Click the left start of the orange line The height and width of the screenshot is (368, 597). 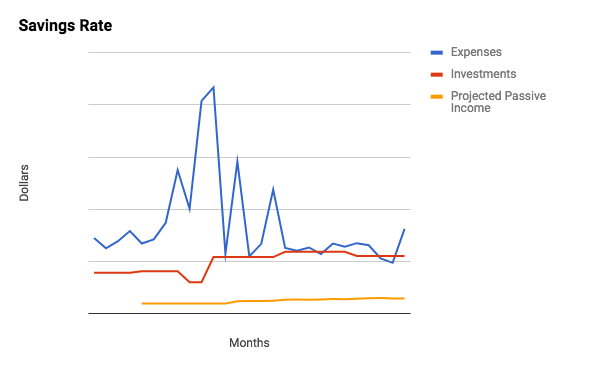click(x=142, y=303)
